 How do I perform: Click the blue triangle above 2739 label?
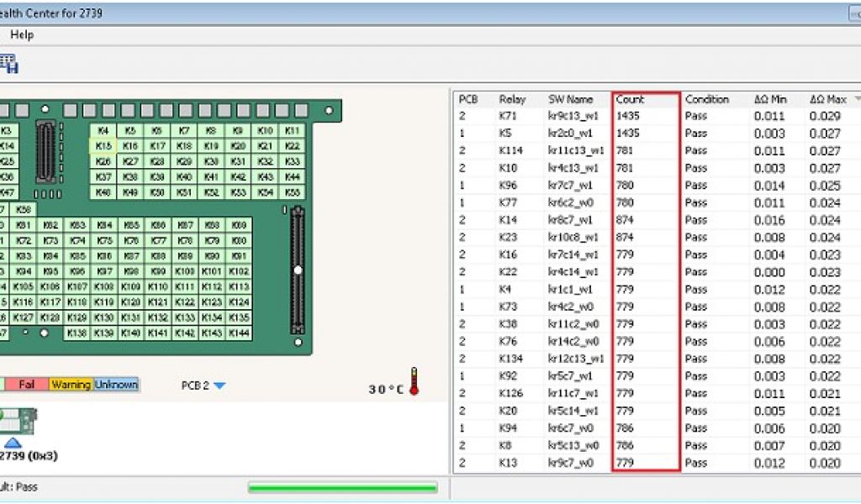(x=13, y=442)
